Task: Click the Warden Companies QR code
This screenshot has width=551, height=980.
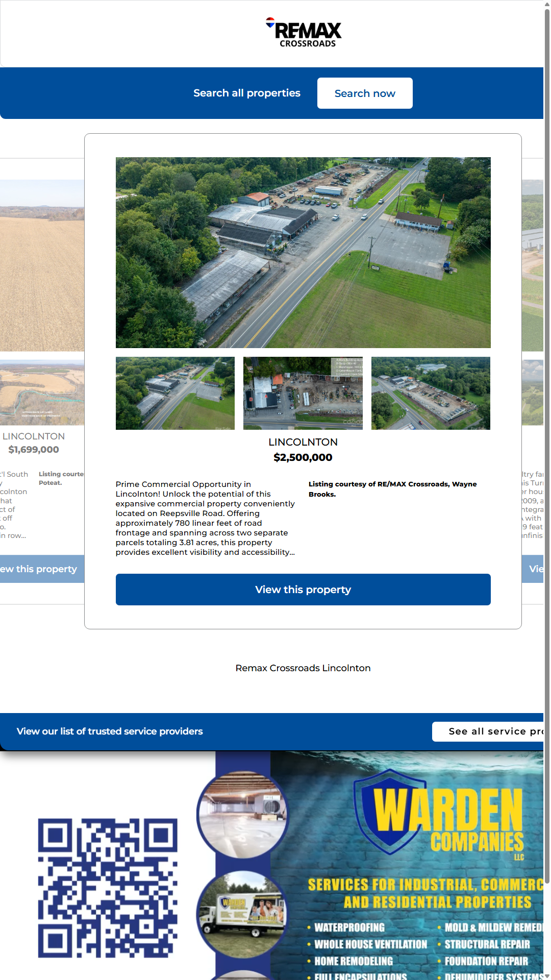Action: click(108, 888)
